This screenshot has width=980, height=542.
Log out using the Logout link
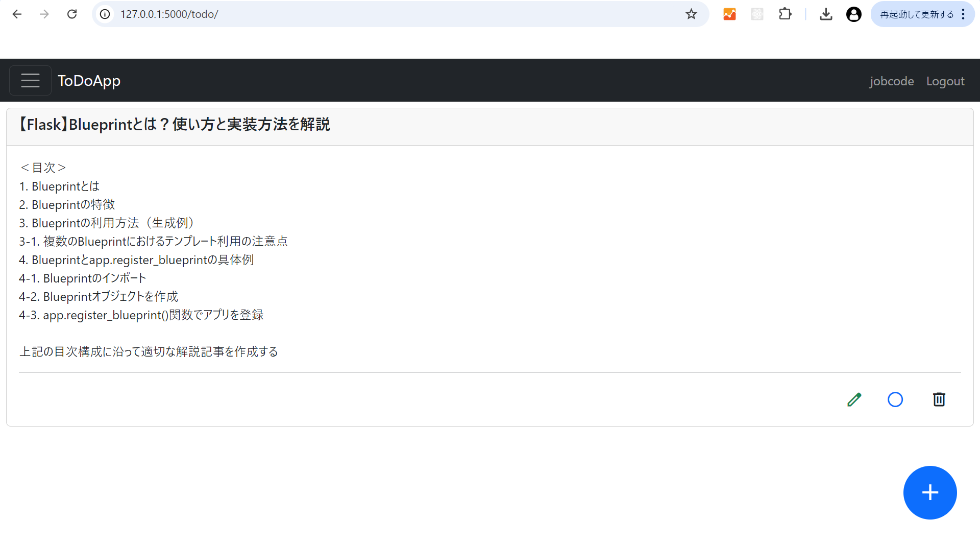click(x=945, y=81)
